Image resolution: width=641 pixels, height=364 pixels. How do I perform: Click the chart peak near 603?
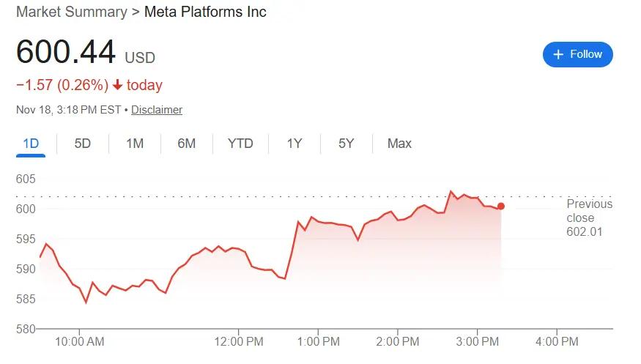point(451,192)
